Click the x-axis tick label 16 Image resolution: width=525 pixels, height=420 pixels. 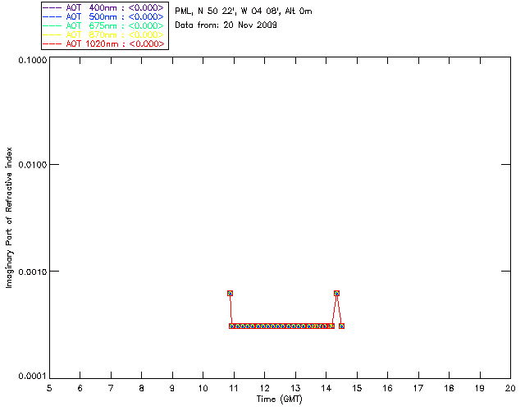388,388
